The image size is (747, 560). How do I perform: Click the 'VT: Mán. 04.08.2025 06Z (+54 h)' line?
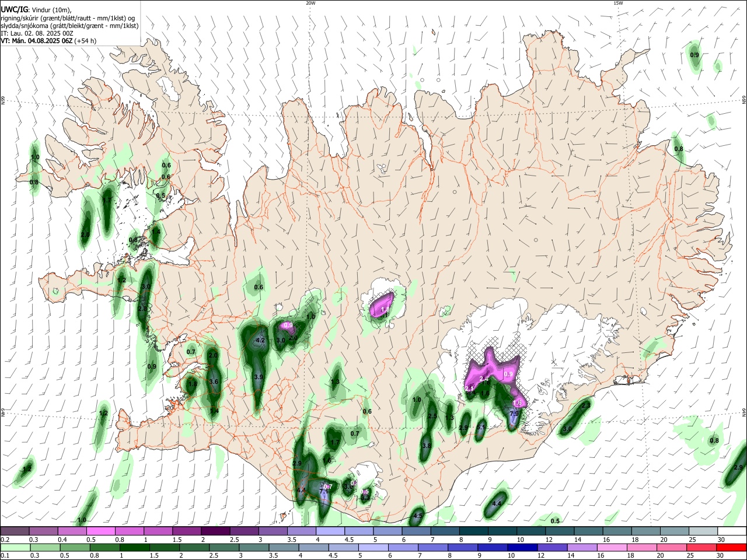coord(48,41)
